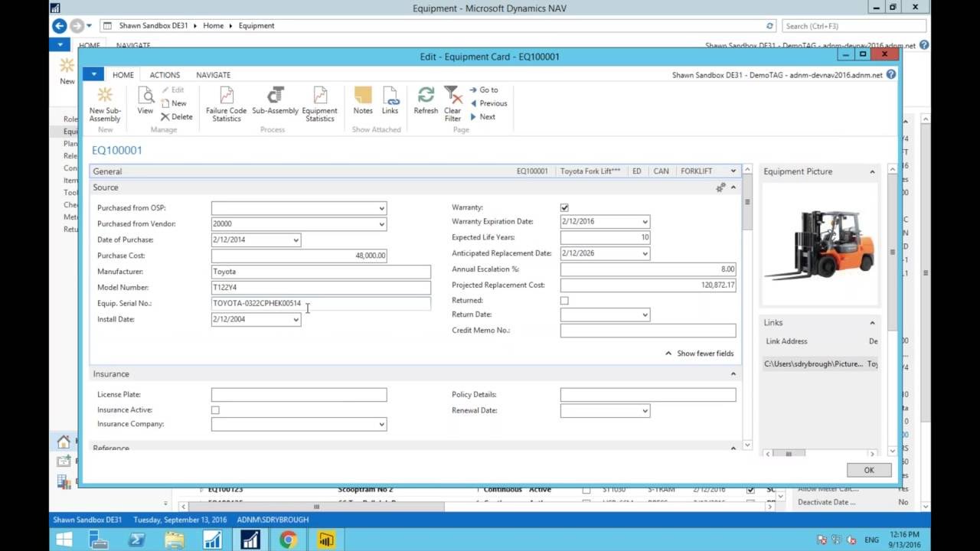Screen dimensions: 980x551
Task: Open the Renewal Date dropdown
Action: pyautogui.click(x=645, y=411)
